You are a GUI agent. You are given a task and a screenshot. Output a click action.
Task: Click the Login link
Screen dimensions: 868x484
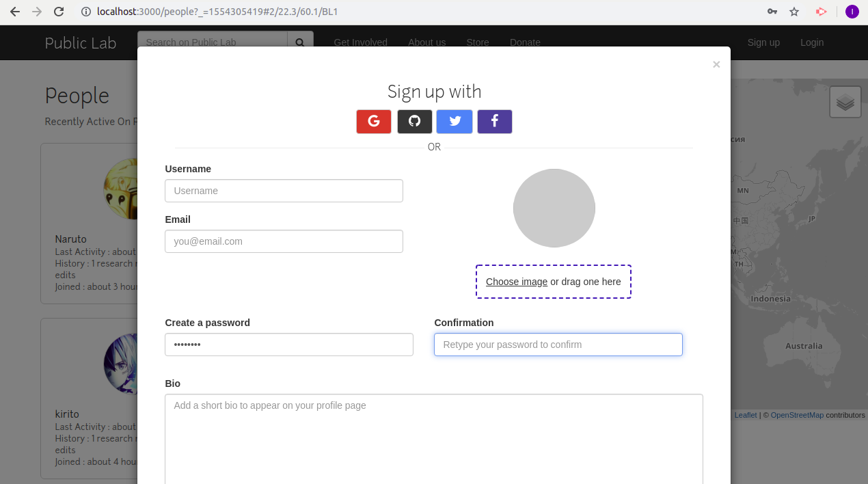(812, 42)
